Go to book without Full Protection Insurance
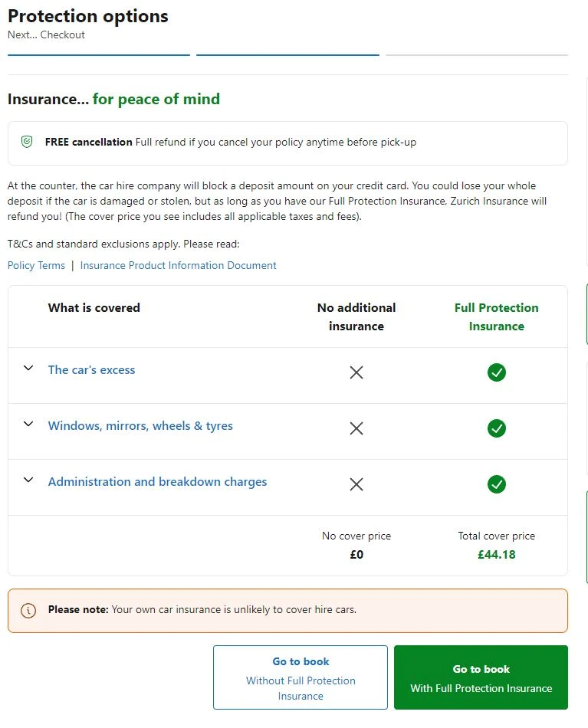 301,678
